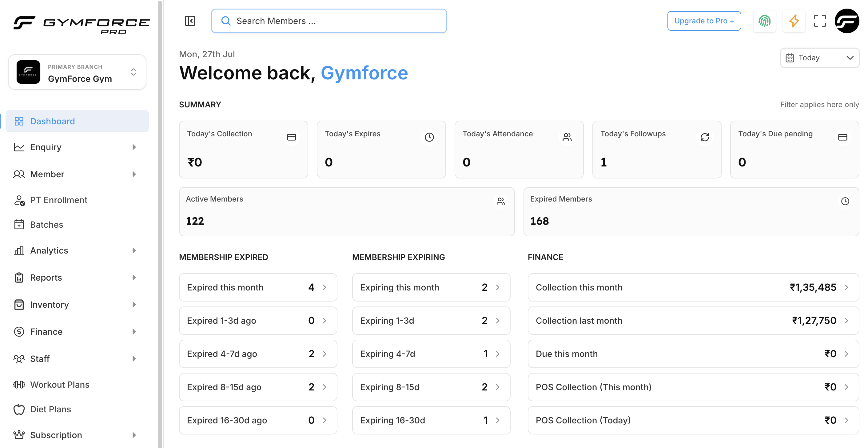
Task: Expand the Finance submenu arrow
Action: [134, 332]
